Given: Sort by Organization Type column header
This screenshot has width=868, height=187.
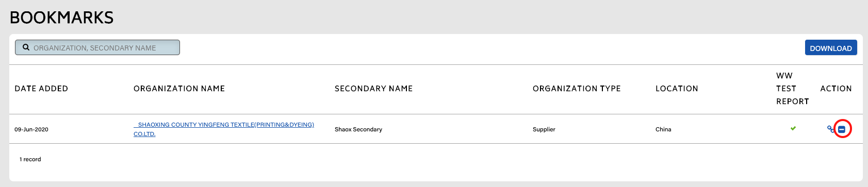Looking at the screenshot, I should [x=577, y=89].
